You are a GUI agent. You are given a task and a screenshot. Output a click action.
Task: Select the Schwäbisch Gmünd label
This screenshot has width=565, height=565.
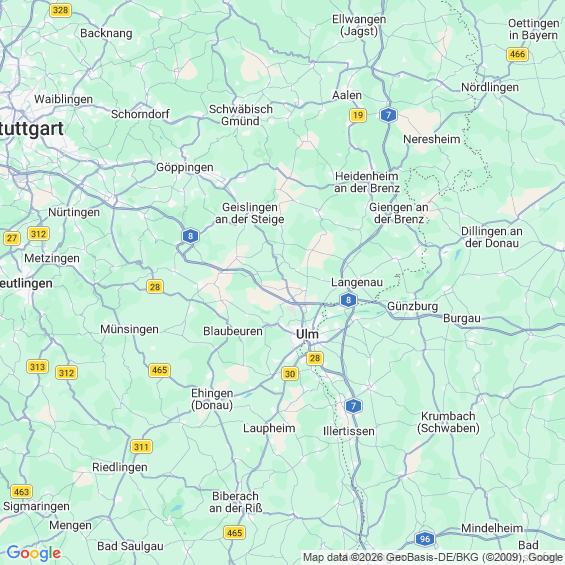(241, 115)
